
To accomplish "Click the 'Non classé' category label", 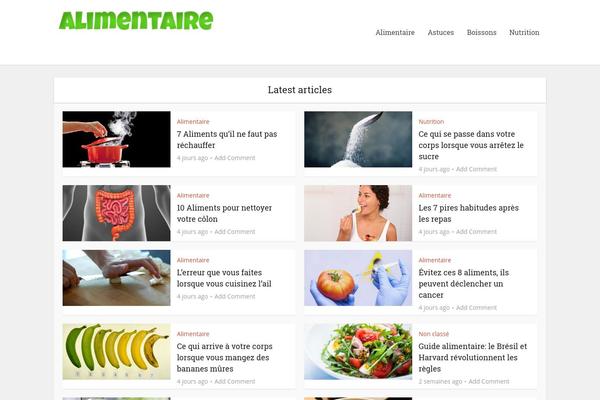I will pos(434,334).
